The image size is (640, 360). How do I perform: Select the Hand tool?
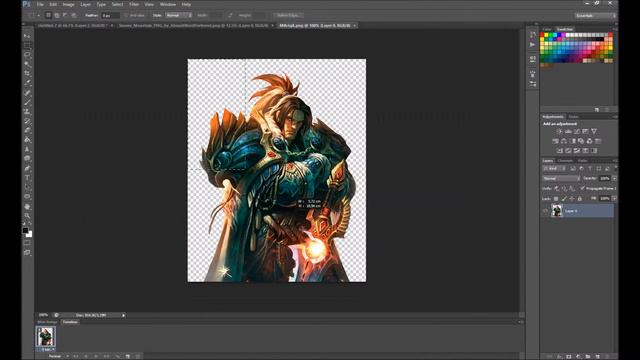[x=27, y=206]
